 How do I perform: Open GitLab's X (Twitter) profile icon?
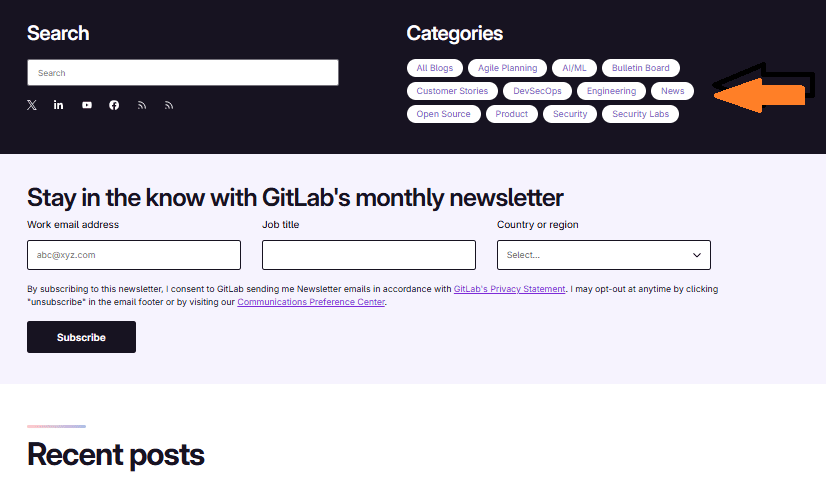pos(32,105)
